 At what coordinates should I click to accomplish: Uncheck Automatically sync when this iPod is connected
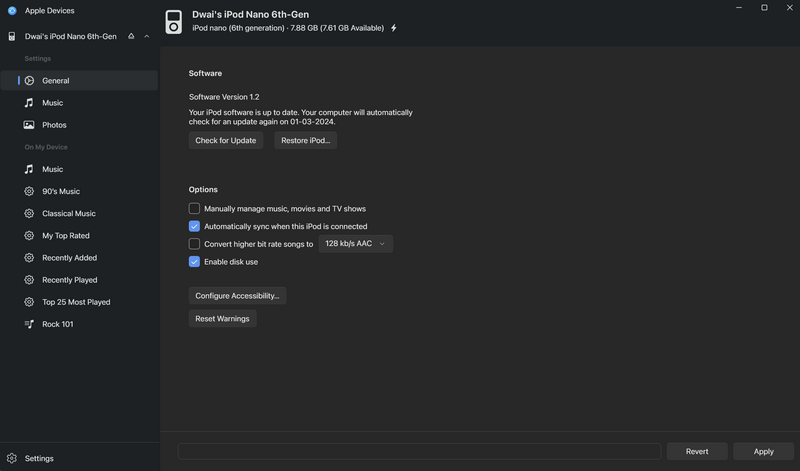pos(194,226)
